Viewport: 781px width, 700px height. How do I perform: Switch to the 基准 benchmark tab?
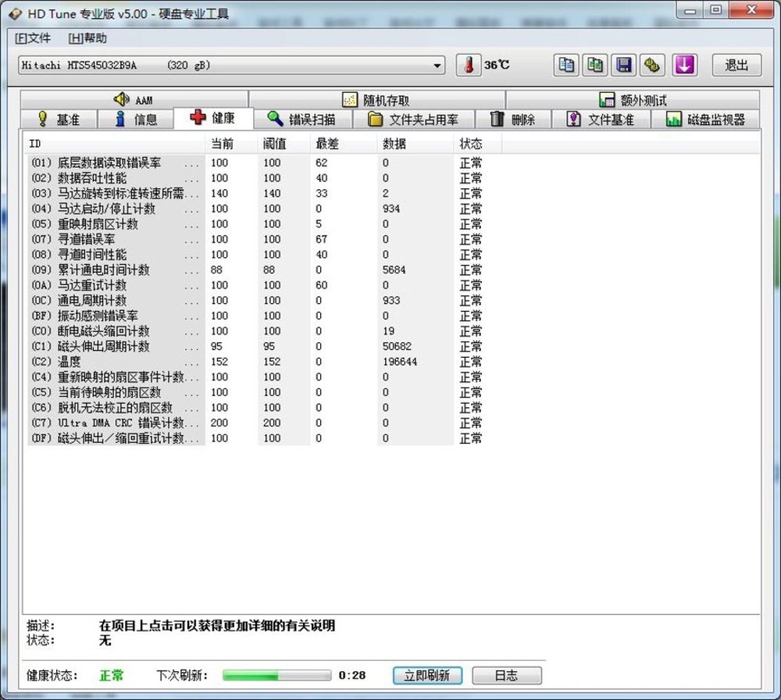point(59,120)
